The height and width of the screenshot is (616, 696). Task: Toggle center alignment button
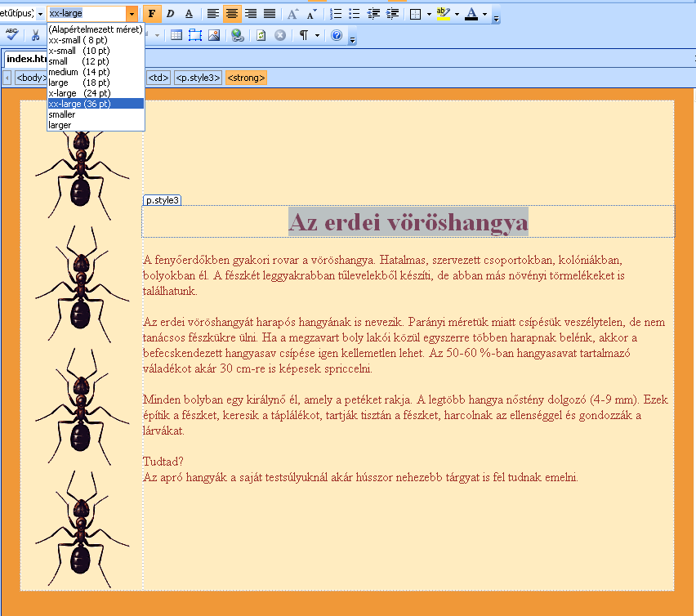(x=232, y=14)
